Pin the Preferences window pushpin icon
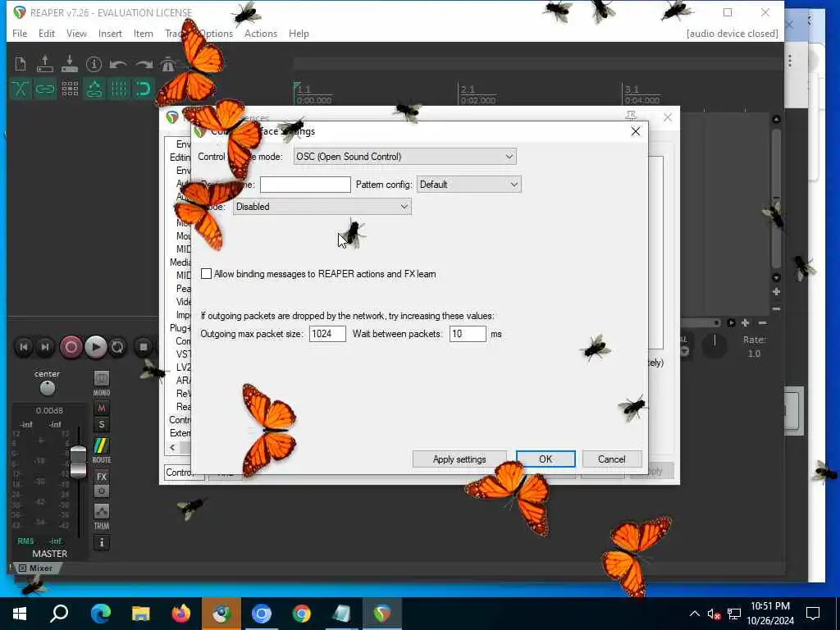The width and height of the screenshot is (840, 630). (x=631, y=116)
